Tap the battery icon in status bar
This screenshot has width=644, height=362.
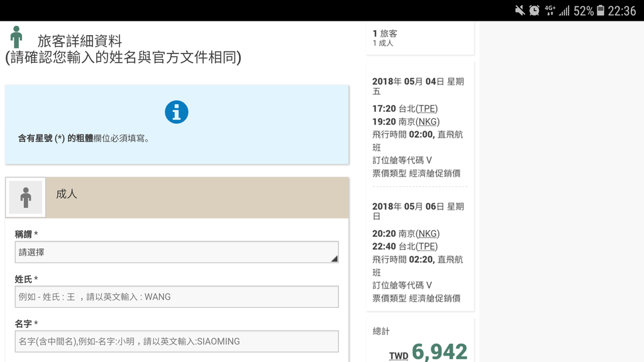[x=601, y=10]
